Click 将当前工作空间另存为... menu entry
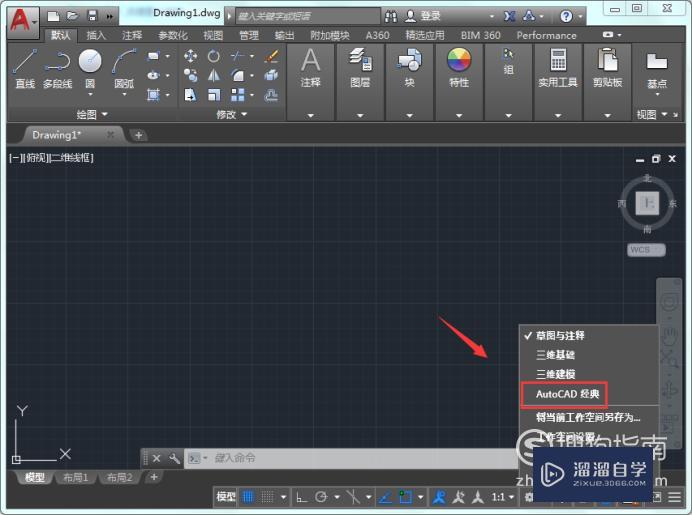Screen dimensions: 692x515 (588, 417)
